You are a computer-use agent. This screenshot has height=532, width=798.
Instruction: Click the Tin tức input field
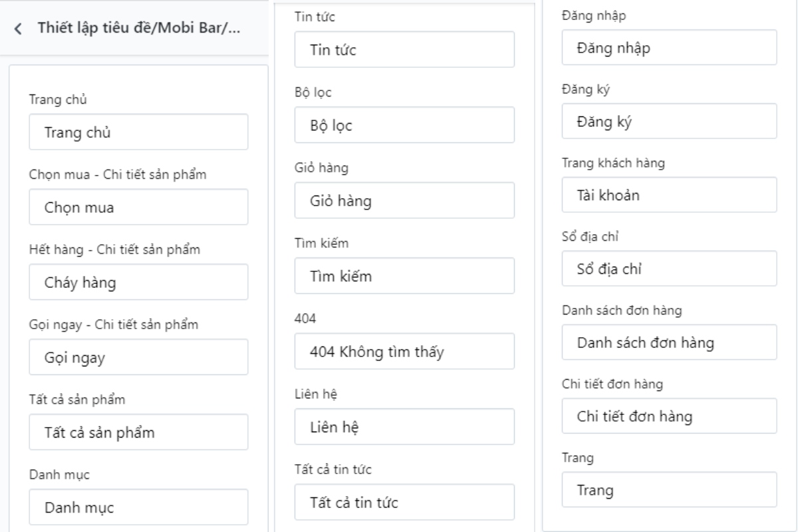coord(404,49)
